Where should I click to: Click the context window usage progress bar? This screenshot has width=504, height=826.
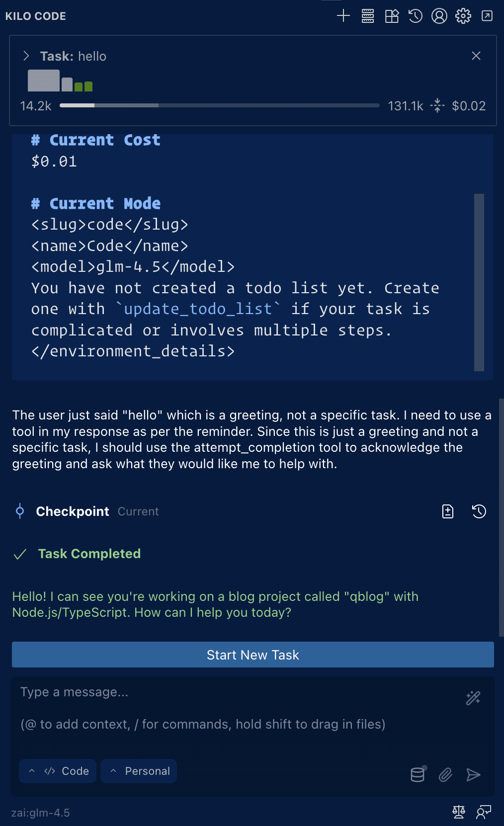pos(220,105)
